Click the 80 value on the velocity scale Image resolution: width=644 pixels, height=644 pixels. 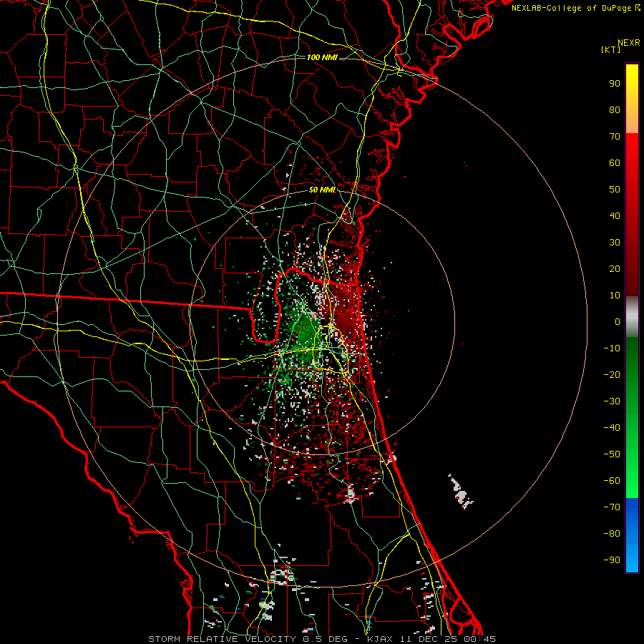615,109
